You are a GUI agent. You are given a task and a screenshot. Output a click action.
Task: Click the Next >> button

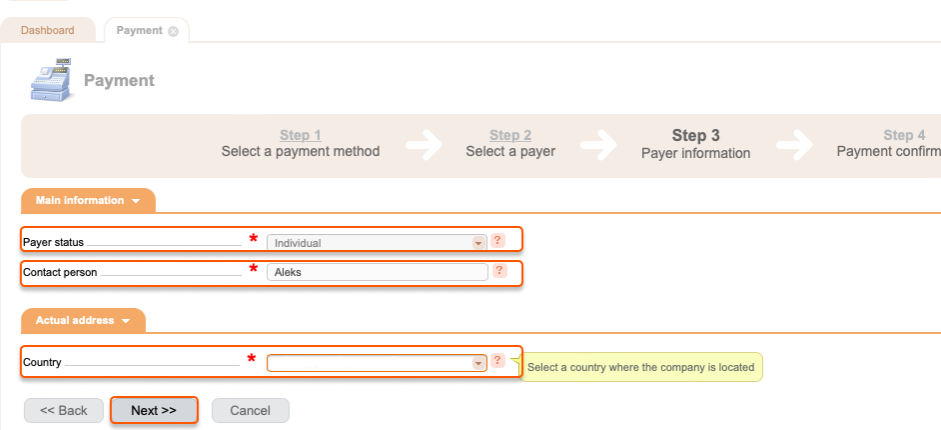154,410
